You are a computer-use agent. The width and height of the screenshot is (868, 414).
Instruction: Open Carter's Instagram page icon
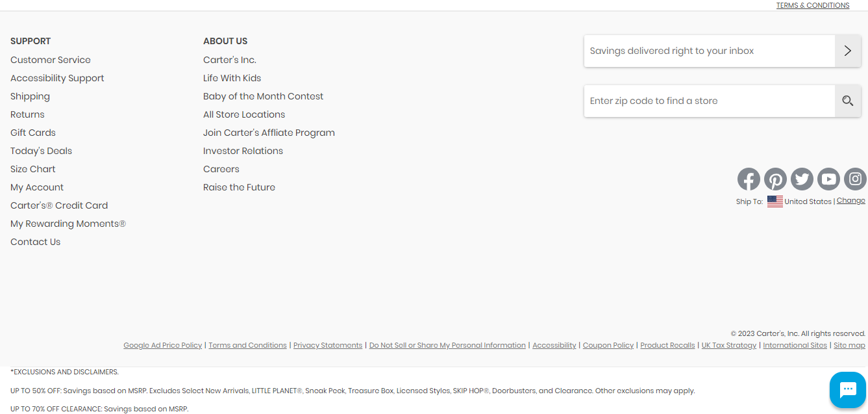pos(855,179)
